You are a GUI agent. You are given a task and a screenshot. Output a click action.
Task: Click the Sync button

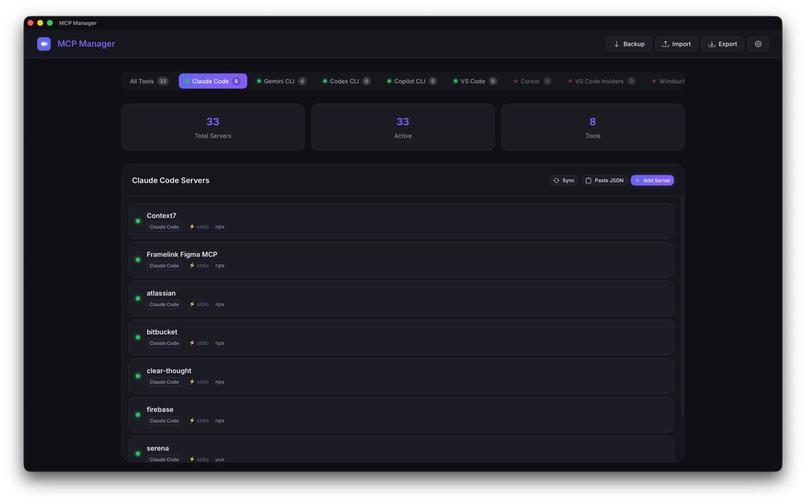coord(564,180)
